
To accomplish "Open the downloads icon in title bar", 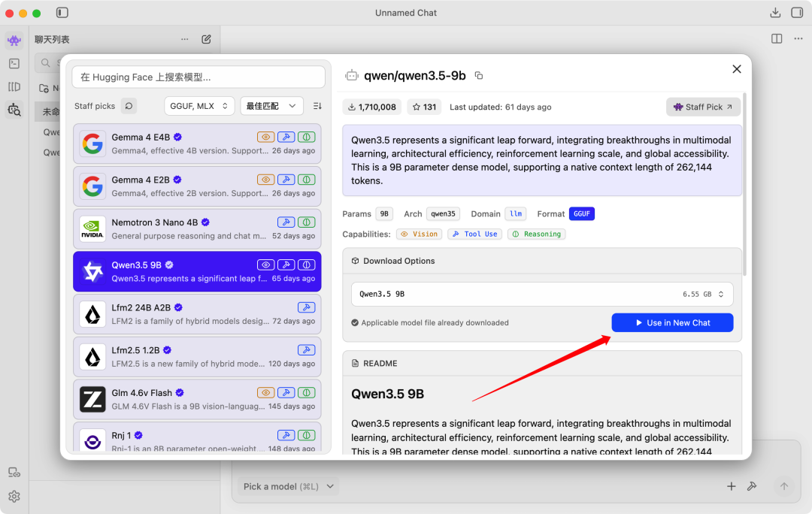I will click(775, 13).
